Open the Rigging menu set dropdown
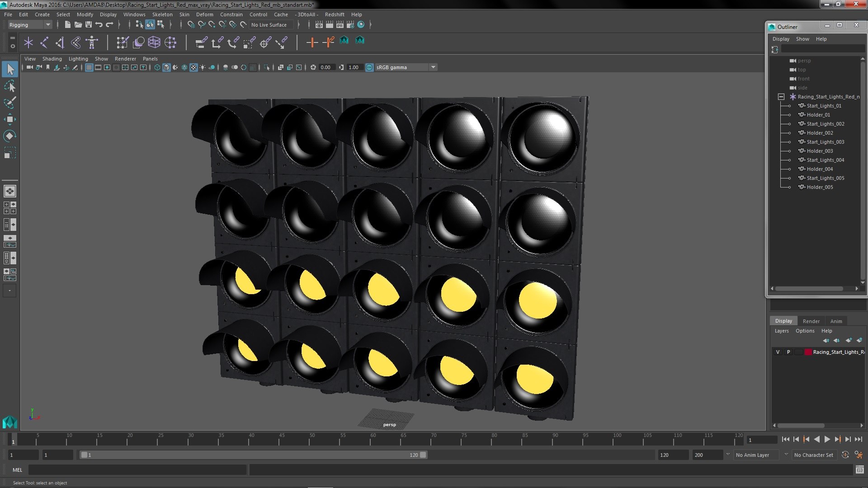Image resolution: width=868 pixels, height=488 pixels. 29,25
